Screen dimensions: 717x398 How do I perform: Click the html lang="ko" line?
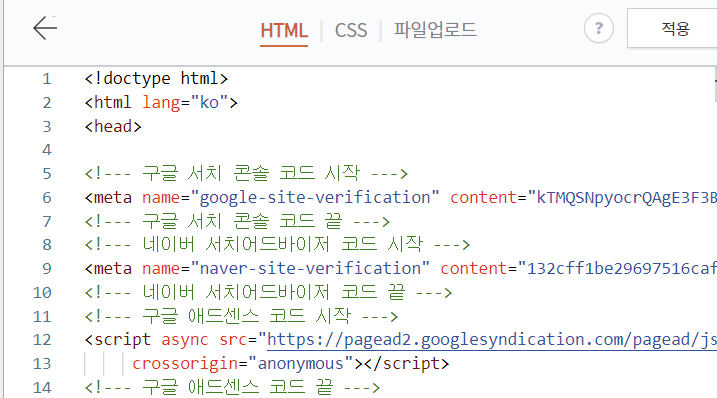161,102
